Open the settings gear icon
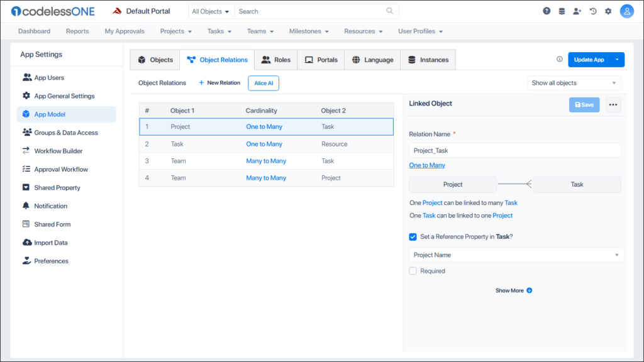644x362 pixels. pyautogui.click(x=608, y=11)
